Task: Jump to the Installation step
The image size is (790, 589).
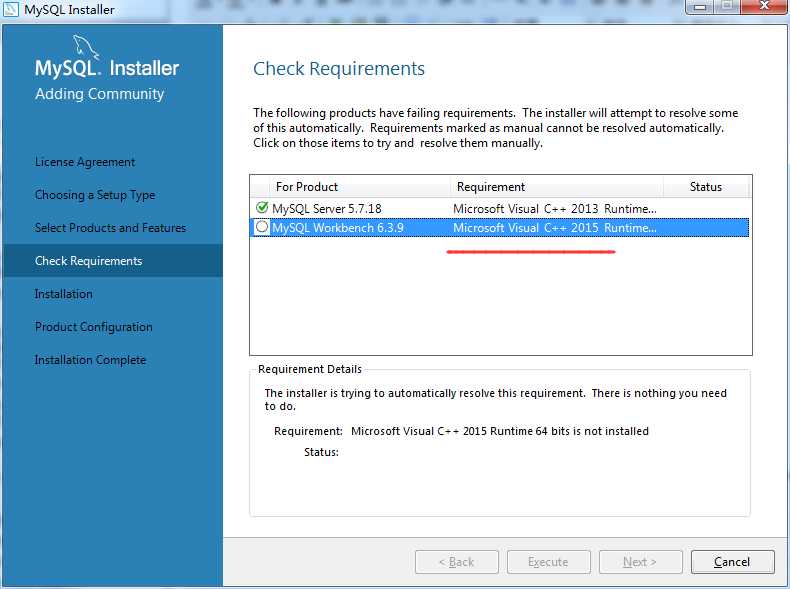Action: point(63,294)
